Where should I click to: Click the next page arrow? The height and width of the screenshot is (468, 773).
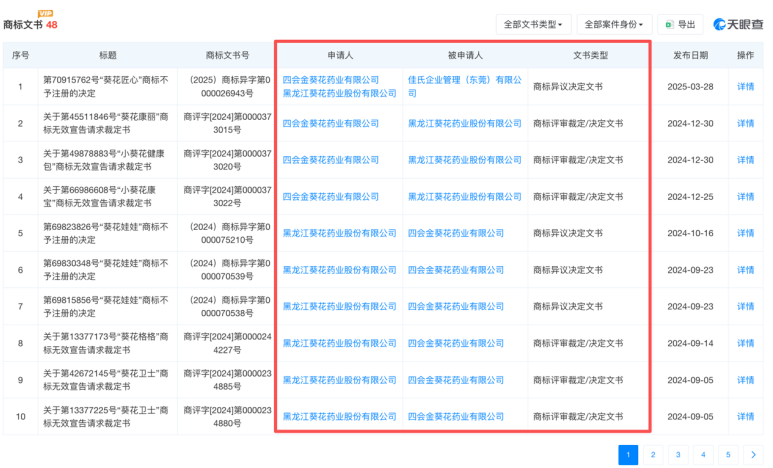tap(753, 455)
